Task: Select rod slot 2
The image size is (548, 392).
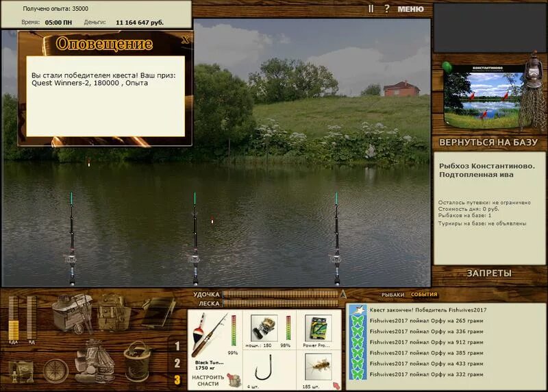Action: 177,363
